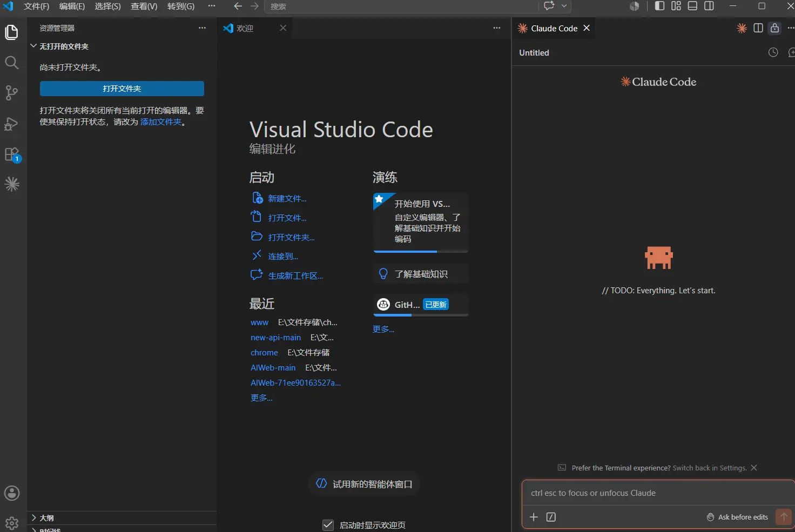Image resolution: width=795 pixels, height=532 pixels.
Task: Open Claude Code session history clock icon
Action: (773, 52)
